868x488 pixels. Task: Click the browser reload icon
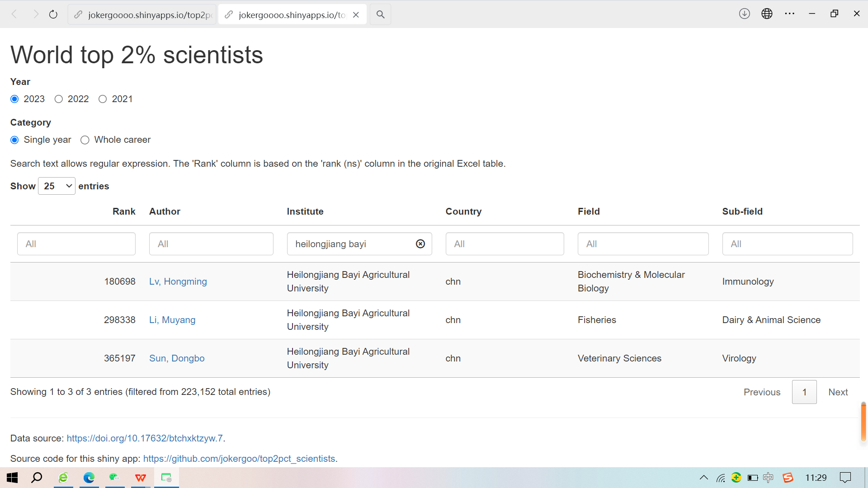53,14
